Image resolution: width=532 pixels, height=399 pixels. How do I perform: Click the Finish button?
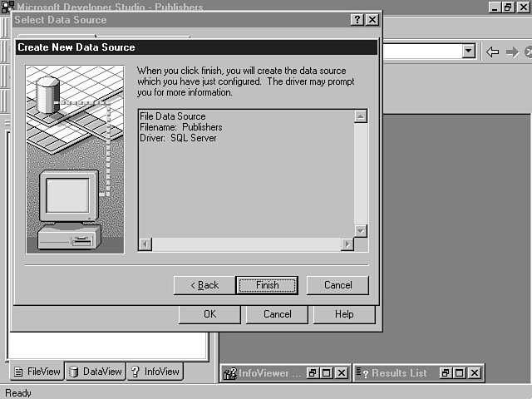pyautogui.click(x=267, y=285)
